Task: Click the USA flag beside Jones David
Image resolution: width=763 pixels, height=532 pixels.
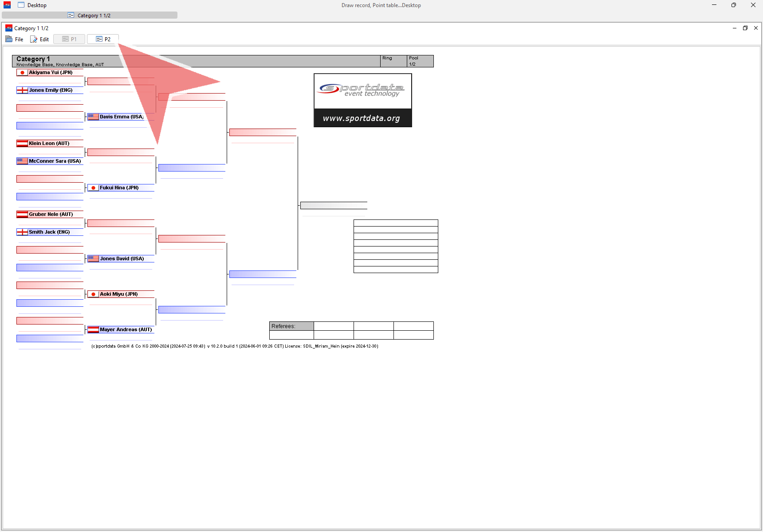Action: (93, 259)
